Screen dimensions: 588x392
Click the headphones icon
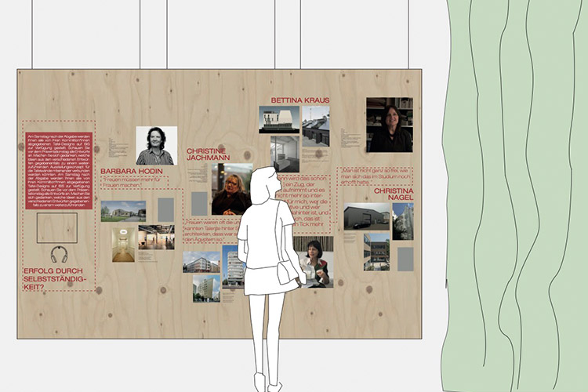tap(60, 255)
